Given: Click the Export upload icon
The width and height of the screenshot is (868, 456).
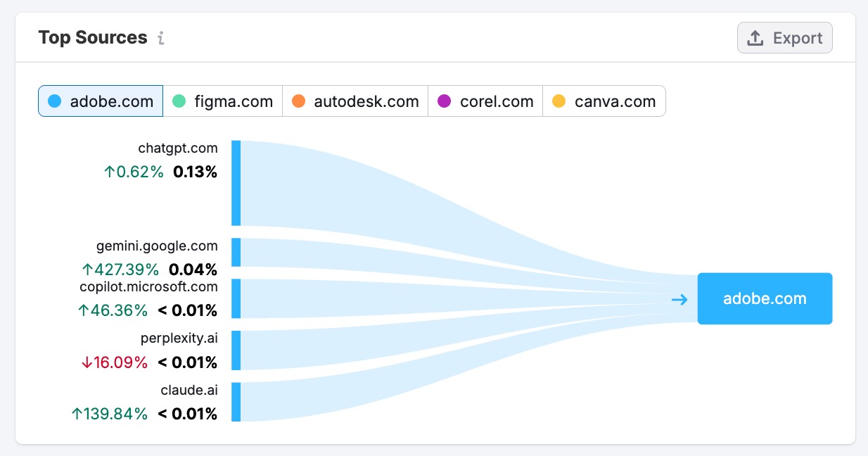Looking at the screenshot, I should point(756,37).
